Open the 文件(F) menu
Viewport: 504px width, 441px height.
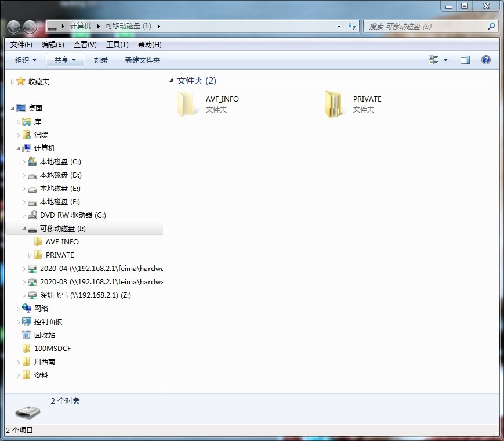(21, 44)
